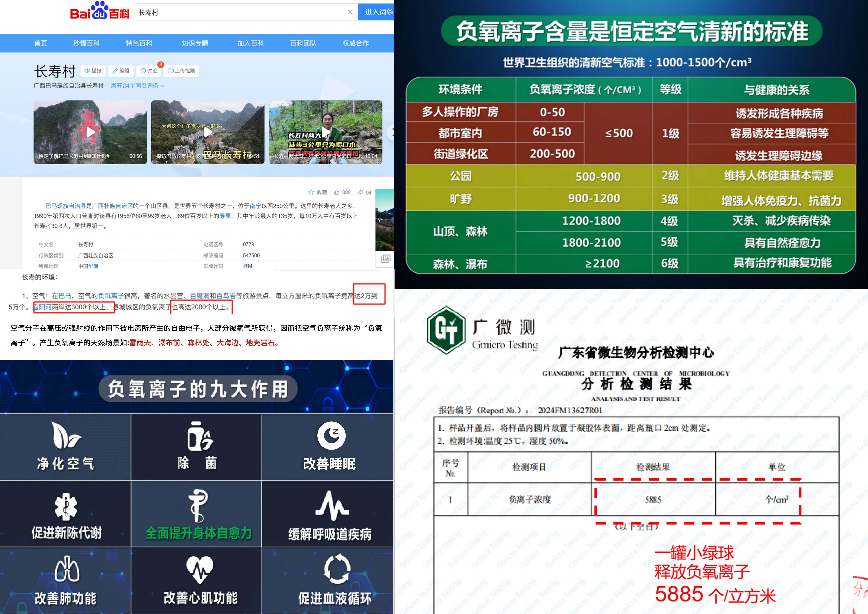Click the Baidu Baike logo
The width and height of the screenshot is (868, 614).
99,11
